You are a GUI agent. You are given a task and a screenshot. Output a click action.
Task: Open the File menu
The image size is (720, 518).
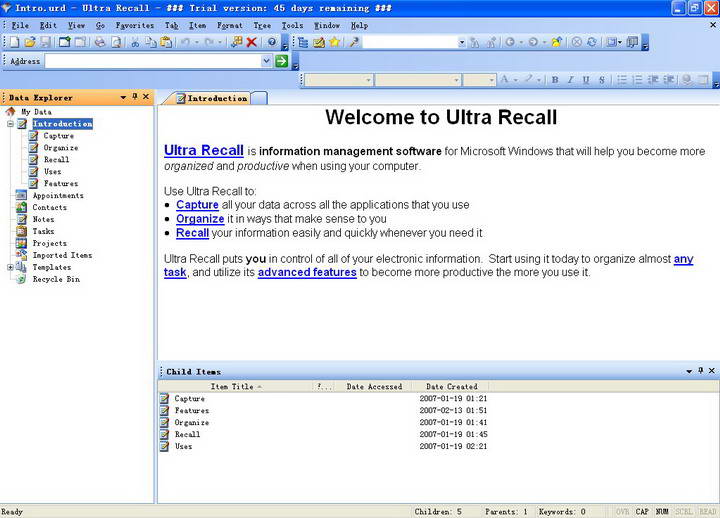tap(20, 26)
